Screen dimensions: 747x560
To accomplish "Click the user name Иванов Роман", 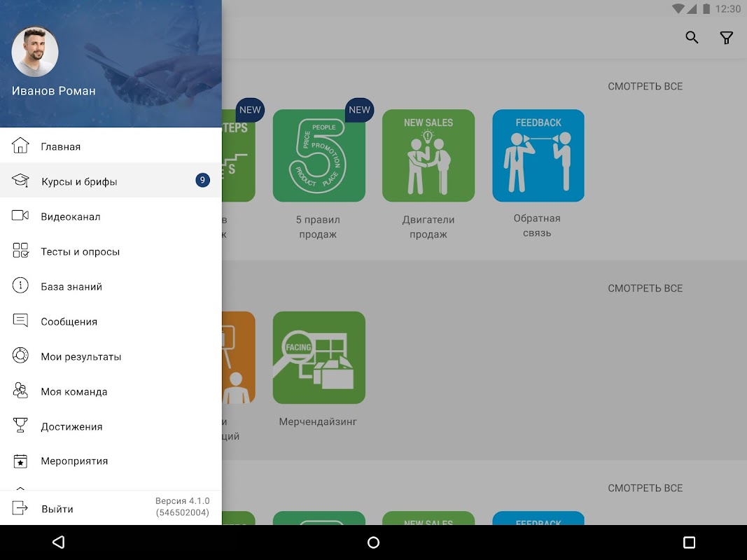I will (53, 91).
